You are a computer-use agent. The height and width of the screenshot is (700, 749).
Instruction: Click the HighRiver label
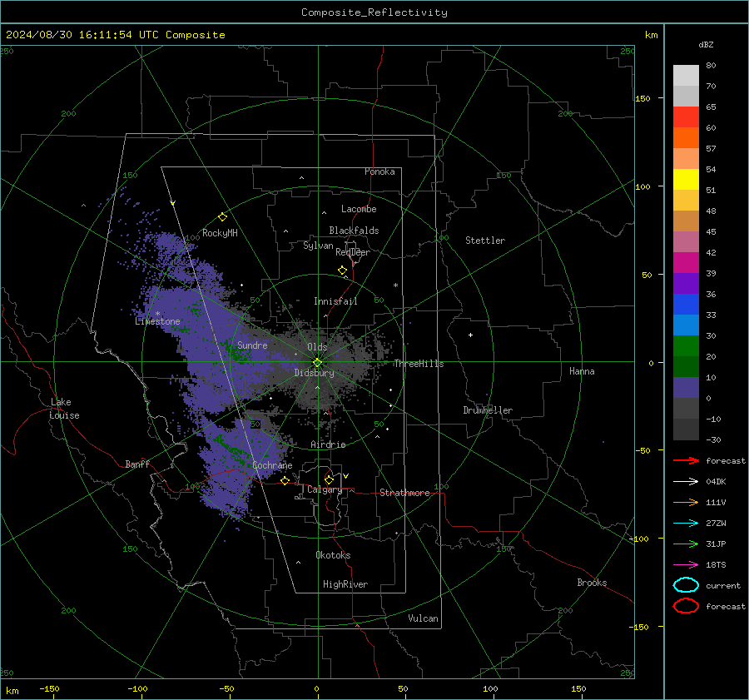point(345,584)
